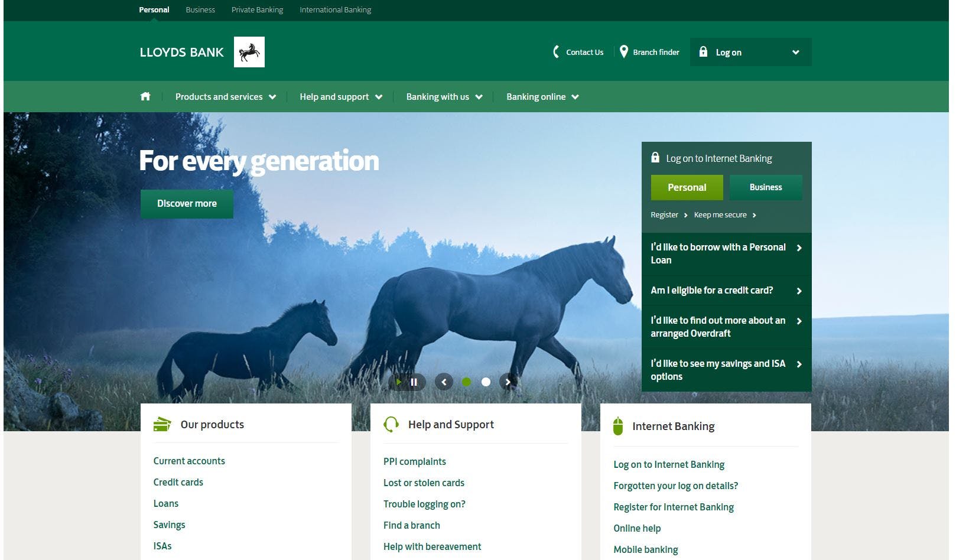Image resolution: width=956 pixels, height=560 pixels.
Task: Click the Discover more button
Action: (186, 203)
